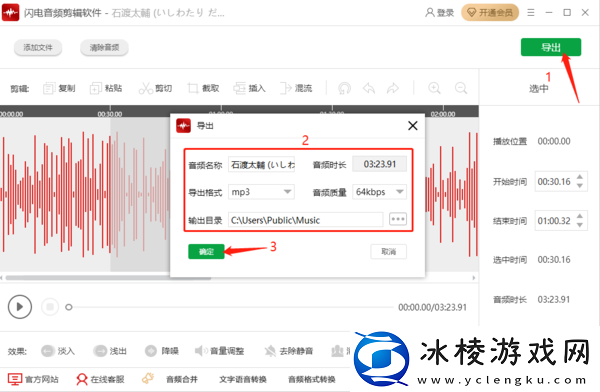Apply the 降噪 noise reduction effect

[162, 351]
